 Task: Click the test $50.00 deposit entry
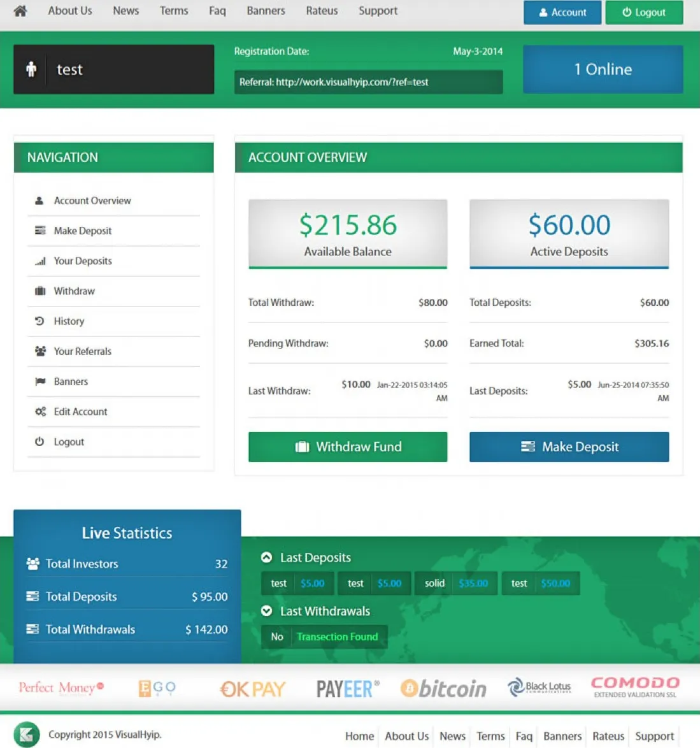pos(541,583)
